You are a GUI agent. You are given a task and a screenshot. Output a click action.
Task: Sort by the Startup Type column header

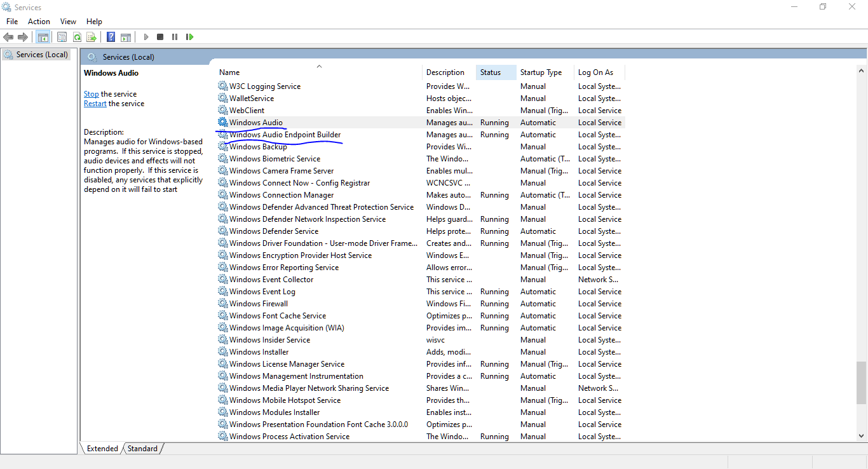(545, 72)
